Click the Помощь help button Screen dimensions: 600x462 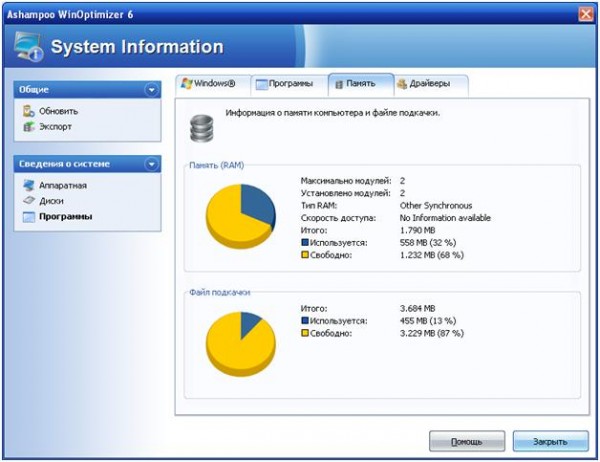click(467, 442)
